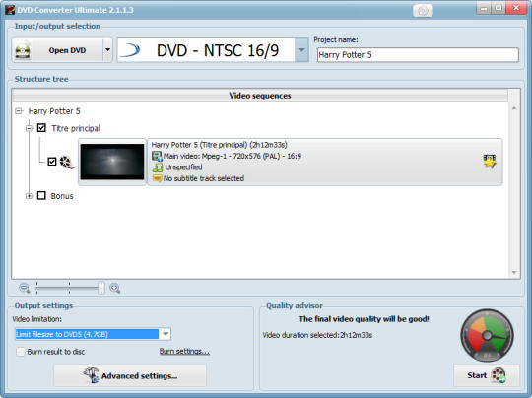Minimize the DVD Converter window
This screenshot has width=532, height=398.
(x=484, y=8)
